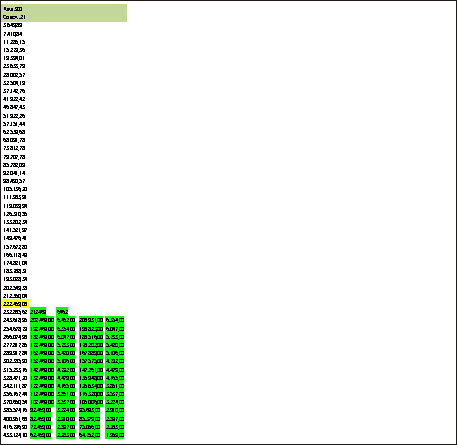The image size is (457, 445).
Task: Select the first value cell directly below the header
Action: (x=13, y=25)
